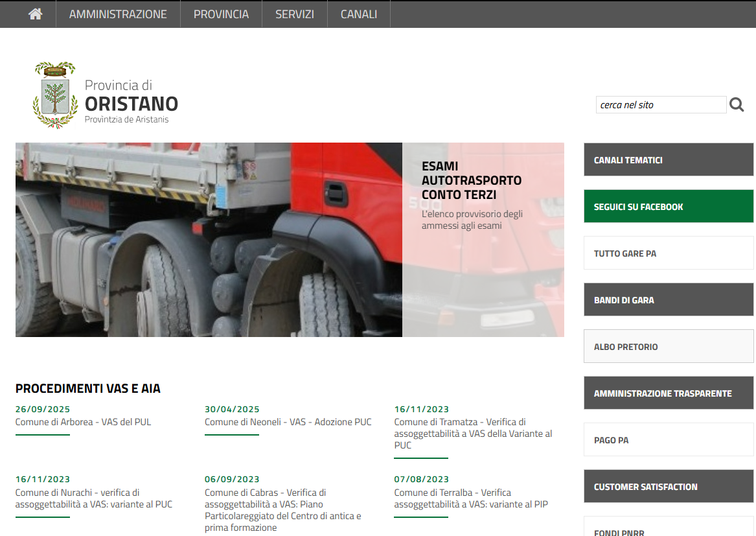
Task: Click 'Comune di Arborea - VAS del PUL'
Action: 82,421
